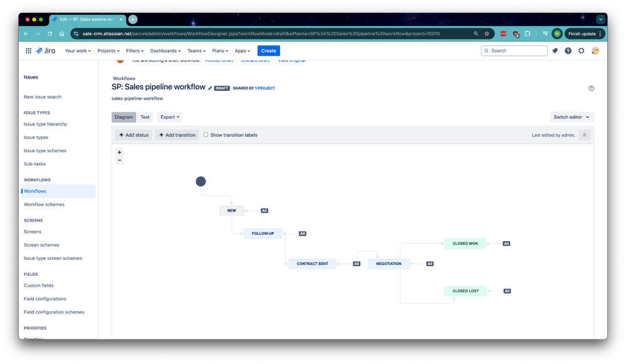This screenshot has width=626, height=364.
Task: Enable Show transition labels checkbox
Action: click(206, 135)
